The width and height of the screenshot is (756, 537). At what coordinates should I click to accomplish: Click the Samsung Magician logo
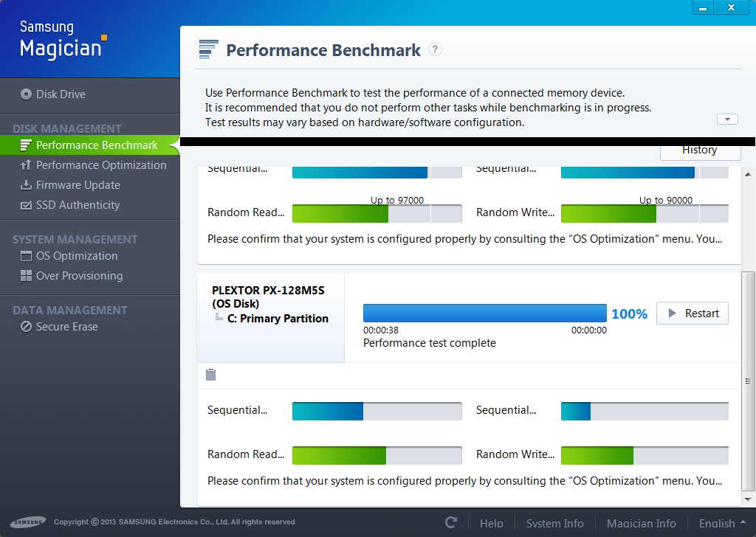[63, 40]
